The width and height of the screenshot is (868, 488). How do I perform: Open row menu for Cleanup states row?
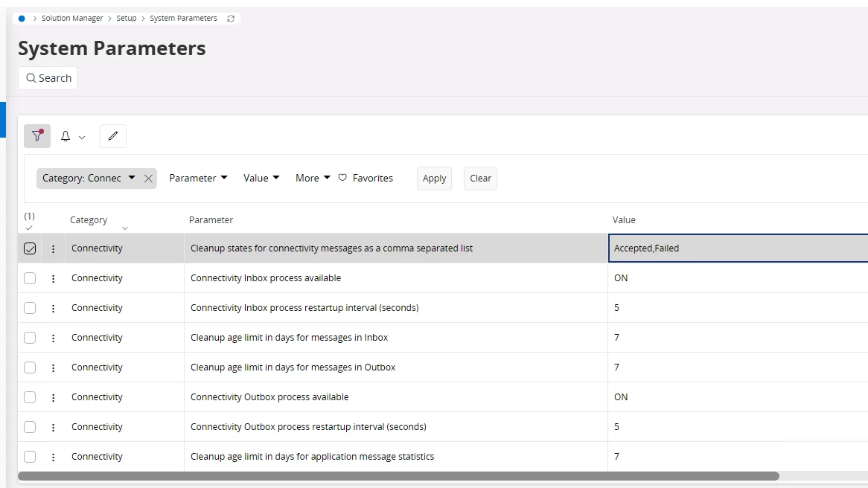click(53, 248)
